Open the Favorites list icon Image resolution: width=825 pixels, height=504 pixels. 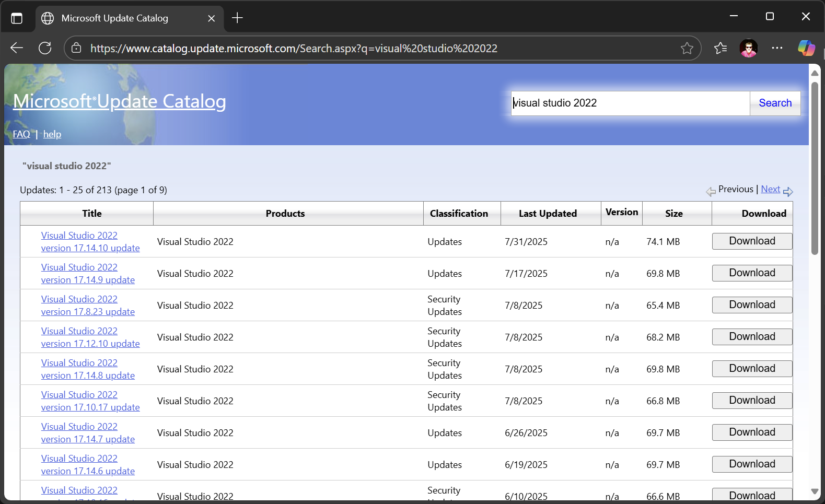721,48
